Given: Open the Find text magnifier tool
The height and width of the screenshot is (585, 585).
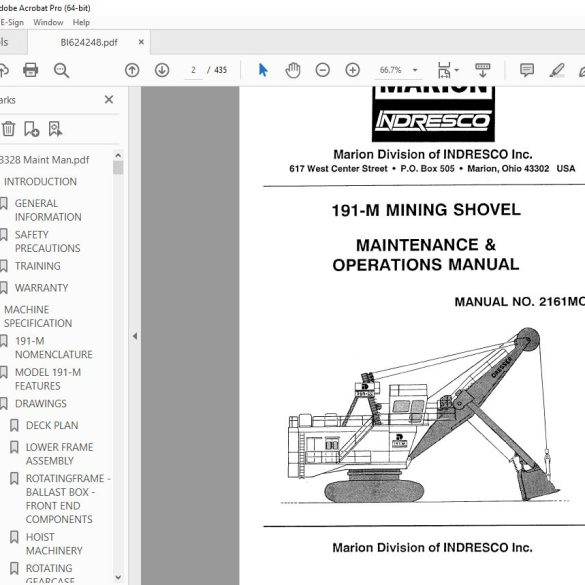Looking at the screenshot, I should [x=61, y=70].
